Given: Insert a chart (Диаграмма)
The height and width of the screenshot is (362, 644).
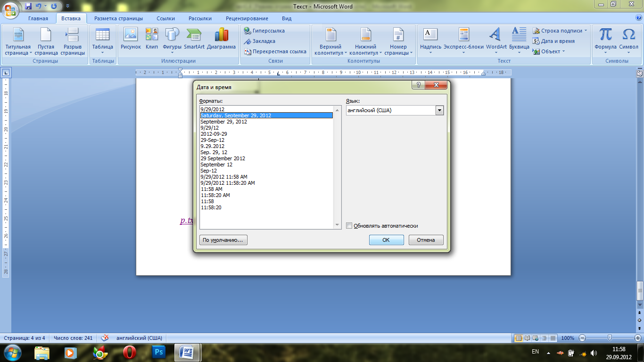Looking at the screenshot, I should pos(221,39).
